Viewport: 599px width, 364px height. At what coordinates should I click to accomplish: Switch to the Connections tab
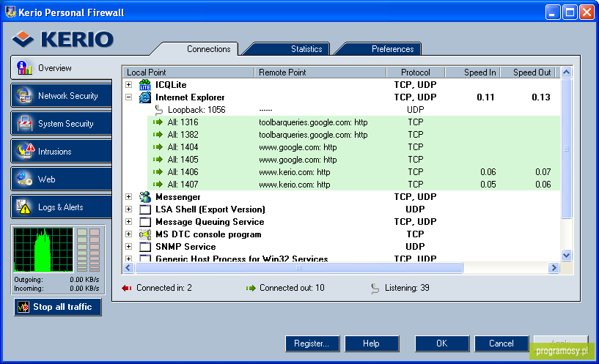pos(208,49)
